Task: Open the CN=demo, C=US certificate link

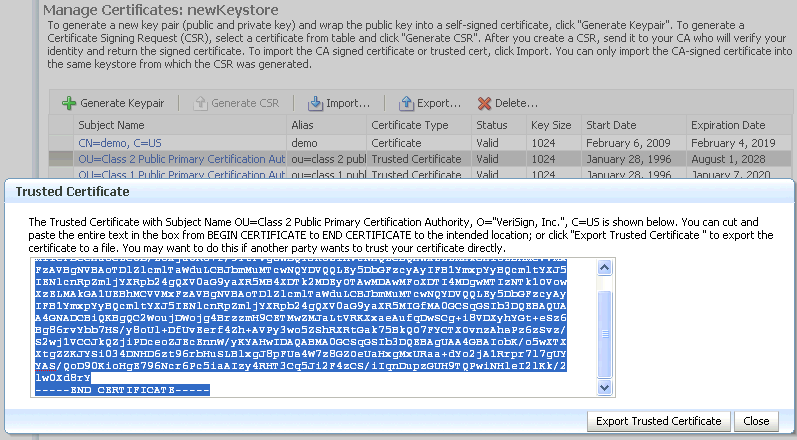Action: click(x=120, y=143)
